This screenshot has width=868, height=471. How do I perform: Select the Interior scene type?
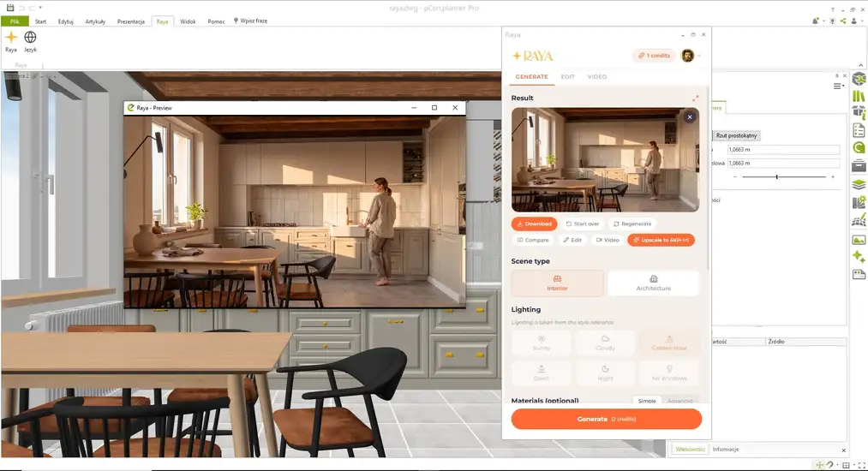tap(558, 283)
